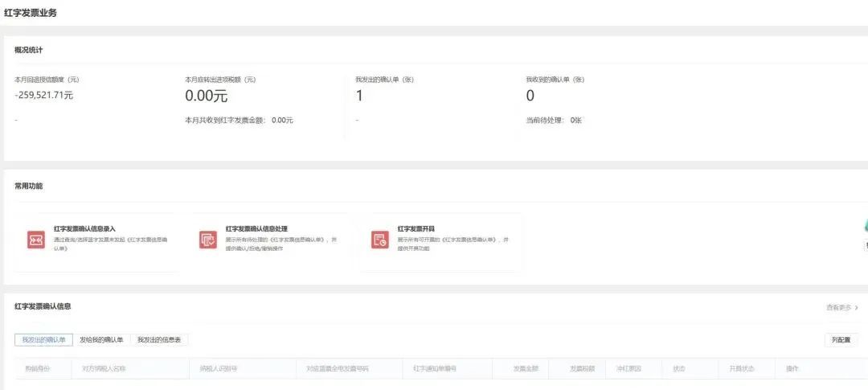Open the 列配置 column settings button
Screen dimensions: 868x390
pos(841,340)
